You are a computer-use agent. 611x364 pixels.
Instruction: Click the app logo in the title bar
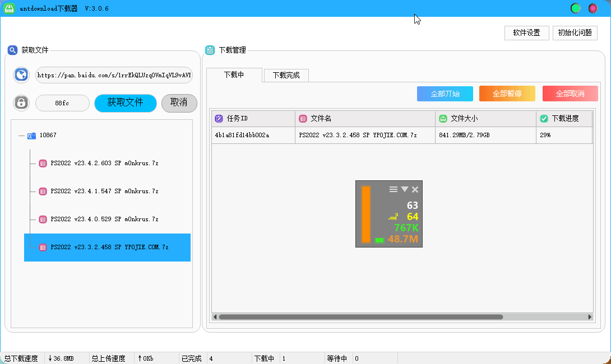point(8,8)
